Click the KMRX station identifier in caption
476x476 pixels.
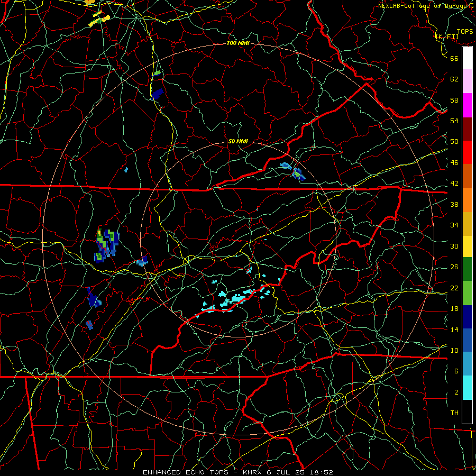252,472
